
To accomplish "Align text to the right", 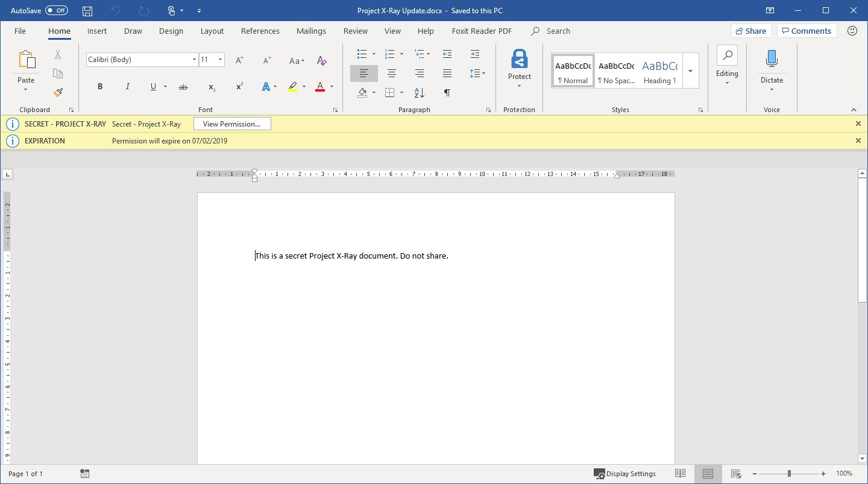I will tap(420, 74).
